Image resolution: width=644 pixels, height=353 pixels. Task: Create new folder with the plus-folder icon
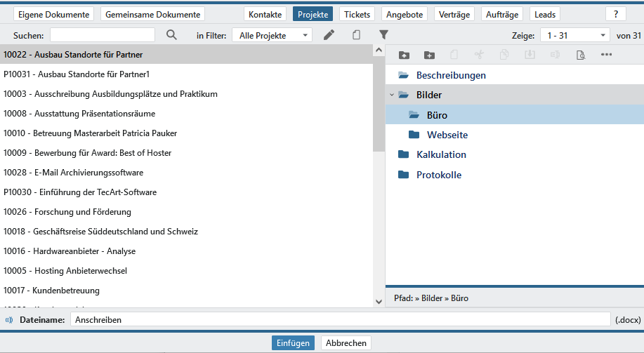point(429,55)
